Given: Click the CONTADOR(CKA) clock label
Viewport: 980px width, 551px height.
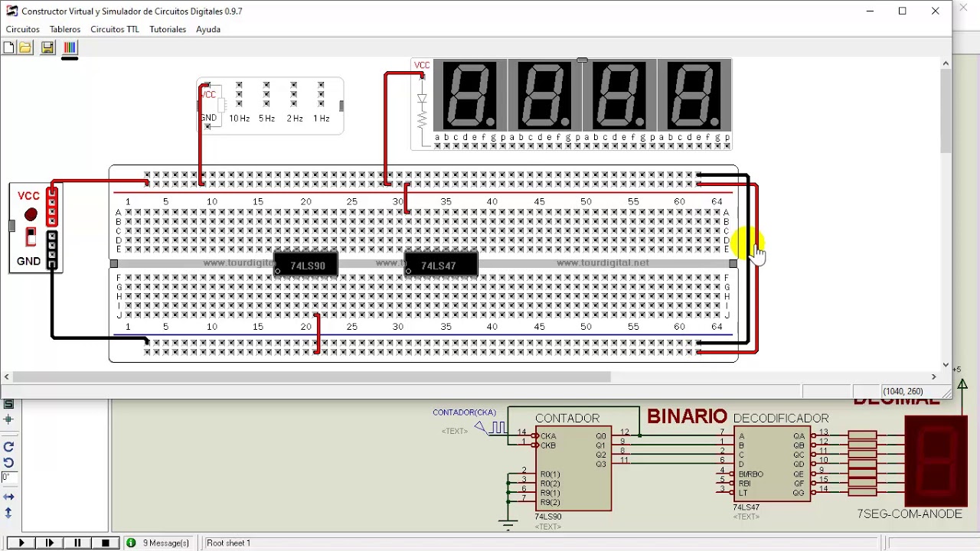Looking at the screenshot, I should [x=464, y=412].
